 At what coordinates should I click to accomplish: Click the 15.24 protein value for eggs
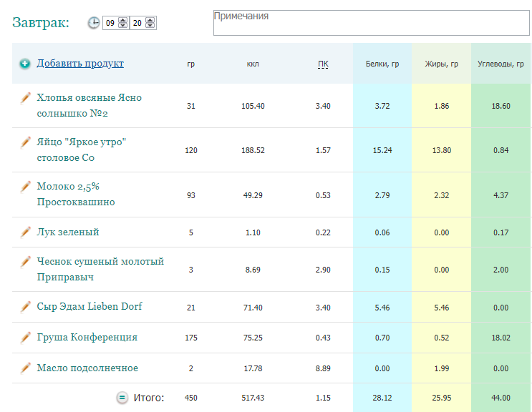coord(382,150)
